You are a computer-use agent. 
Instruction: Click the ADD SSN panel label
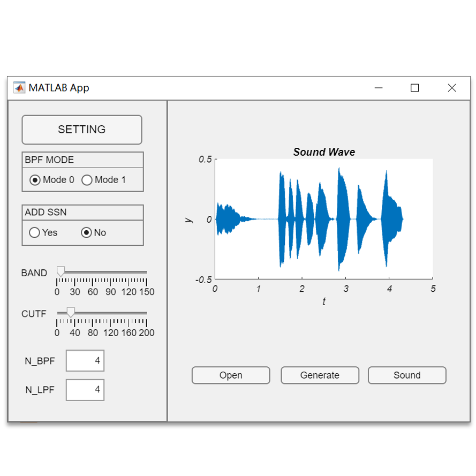click(44, 212)
